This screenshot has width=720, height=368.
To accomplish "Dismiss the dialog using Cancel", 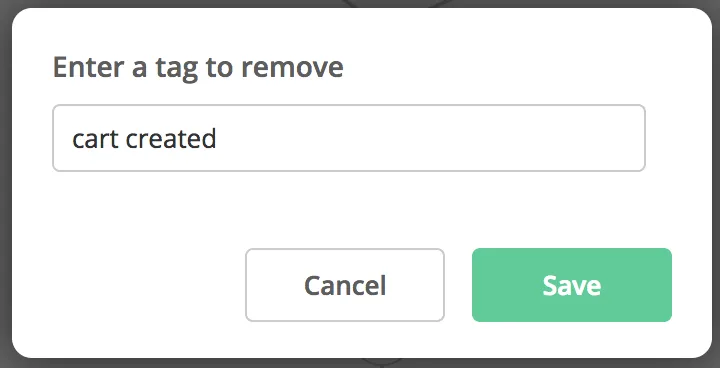I will [345, 285].
